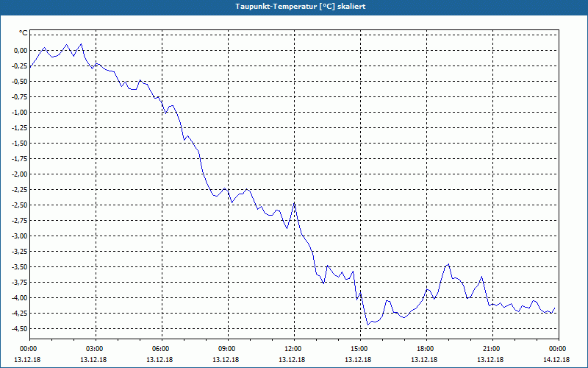Click the 13.12.18 date under 12:00
The width and height of the screenshot is (588, 368).
pos(292,360)
